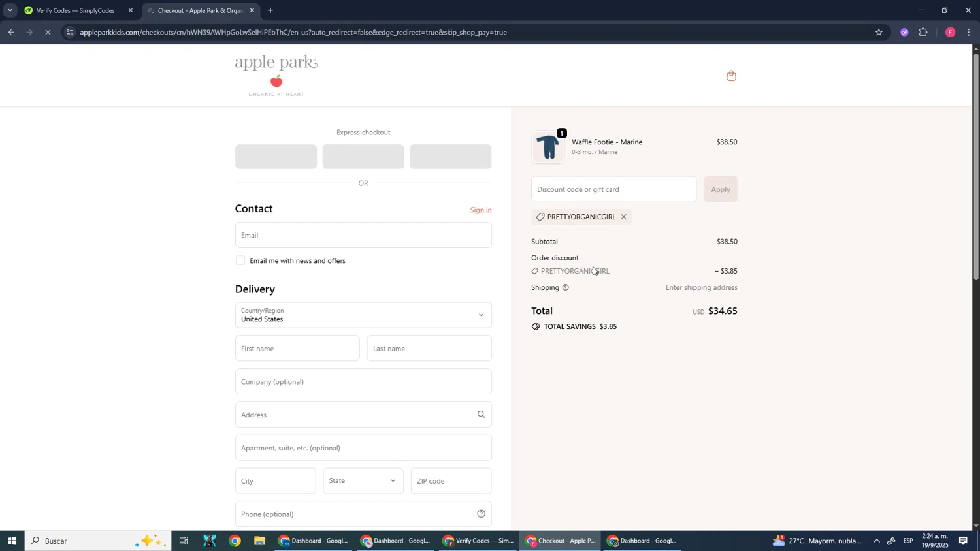
Task: Click the TOTAL SAVINGS $3.85 text
Action: pos(580,326)
